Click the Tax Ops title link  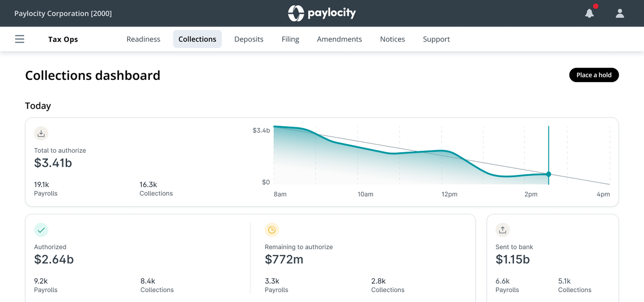click(x=63, y=40)
